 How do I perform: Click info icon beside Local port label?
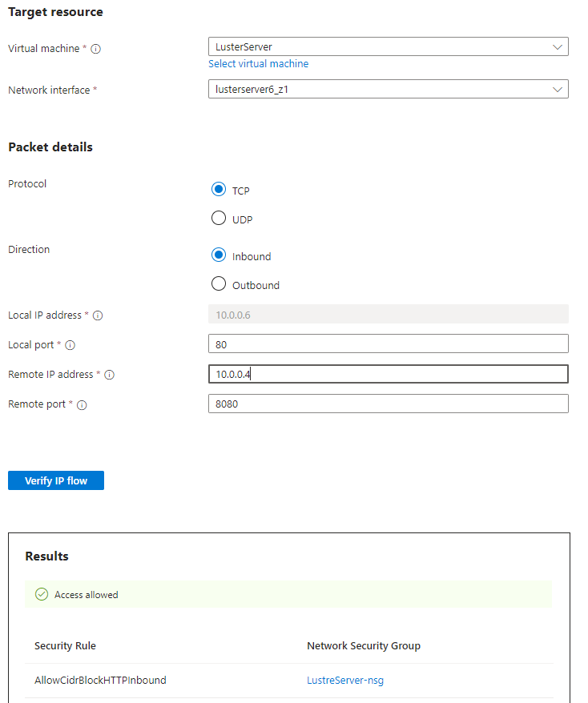[70, 345]
